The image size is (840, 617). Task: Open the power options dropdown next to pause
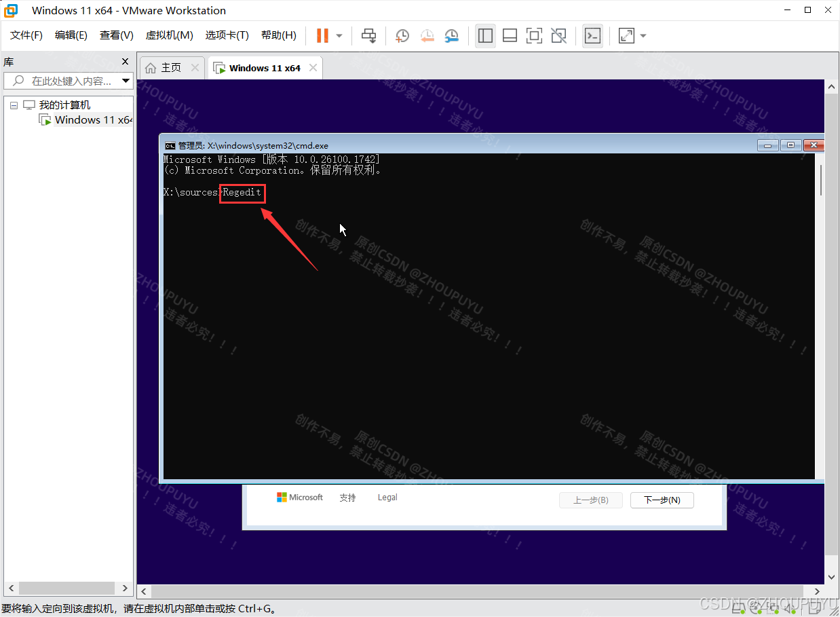(x=339, y=35)
